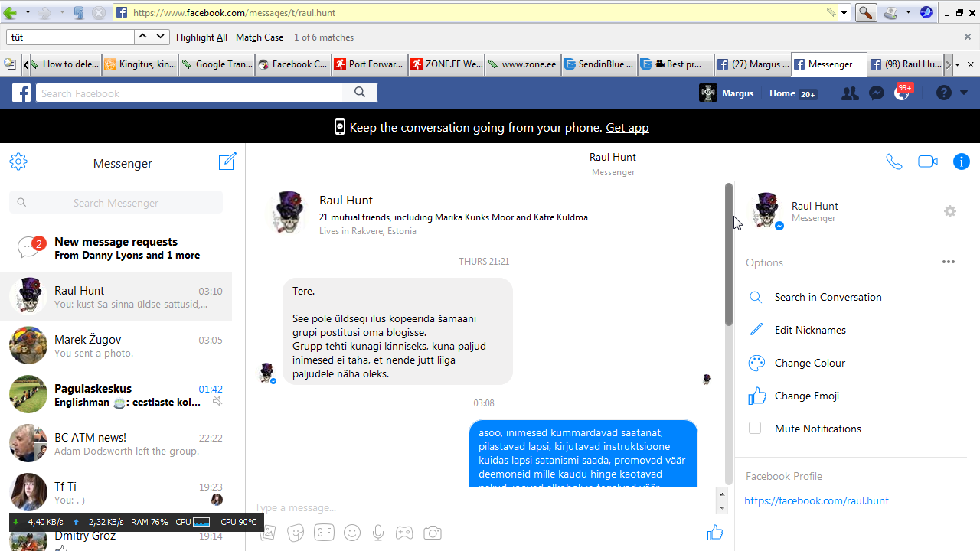The width and height of the screenshot is (980, 551).
Task: Start a voice call with Raul Hunt
Action: click(894, 161)
